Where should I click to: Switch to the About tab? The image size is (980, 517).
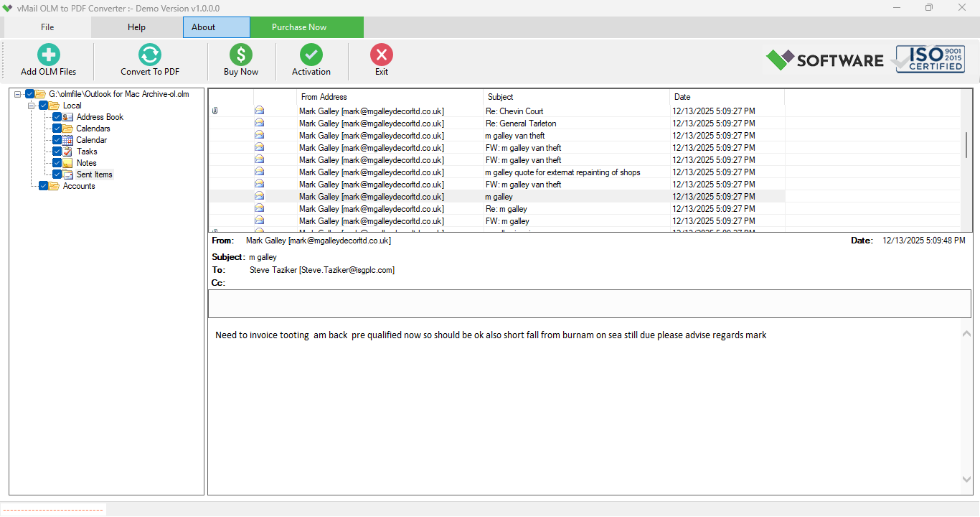[x=216, y=27]
